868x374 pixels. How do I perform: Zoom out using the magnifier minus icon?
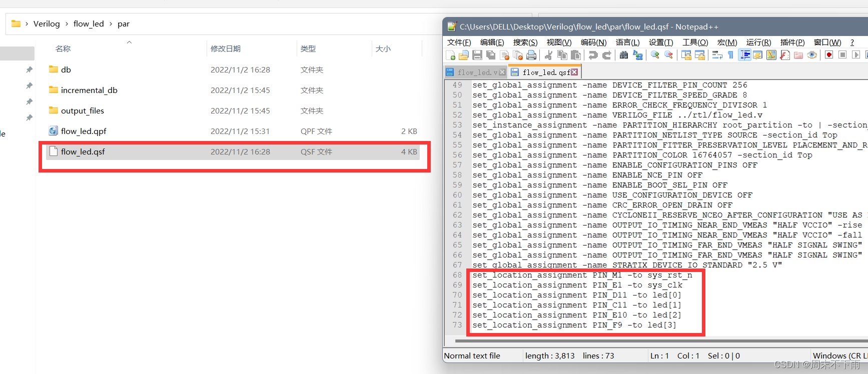click(x=668, y=55)
